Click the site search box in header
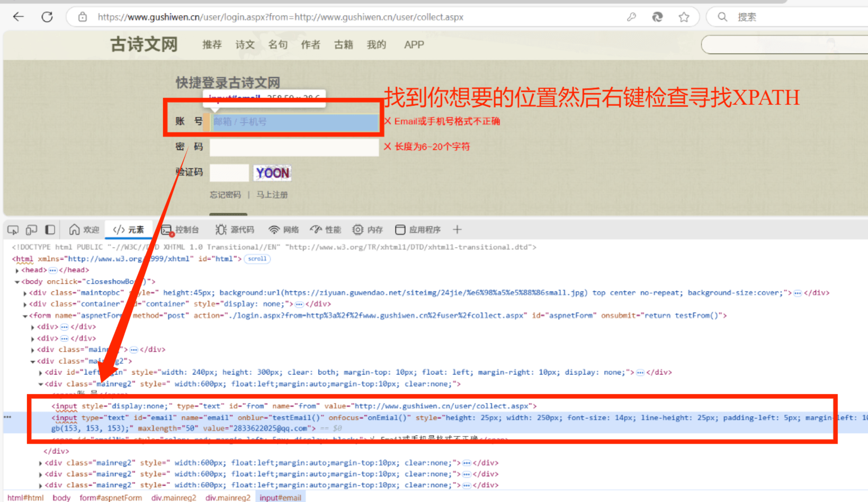This screenshot has height=502, width=868. (784, 45)
